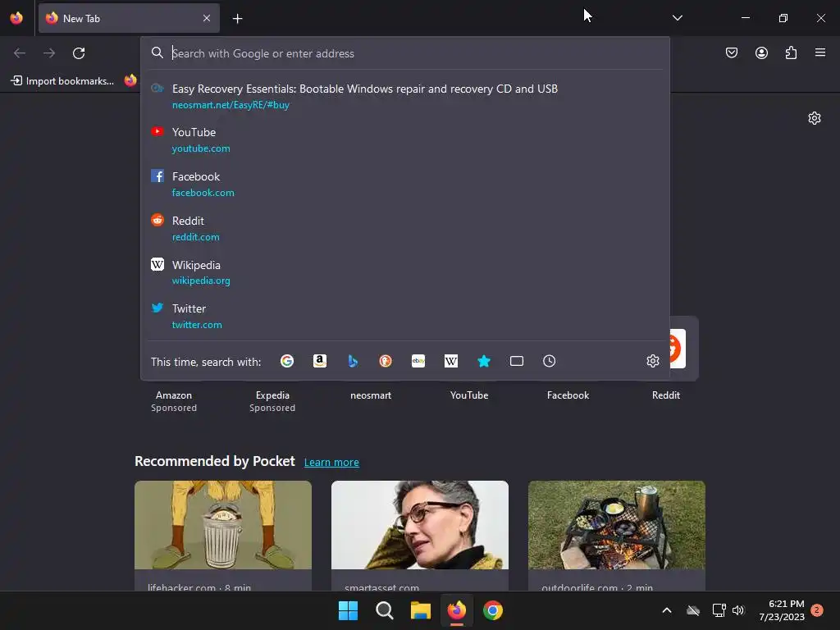
Task: Search this time with Amazon
Action: (x=320, y=361)
